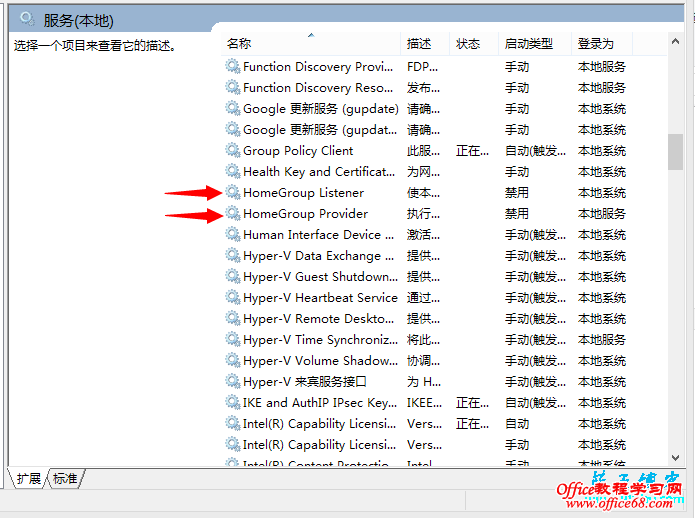This screenshot has width=695, height=518.
Task: Click 禁用 startup type of HomeGroup Listener
Action: (517, 193)
